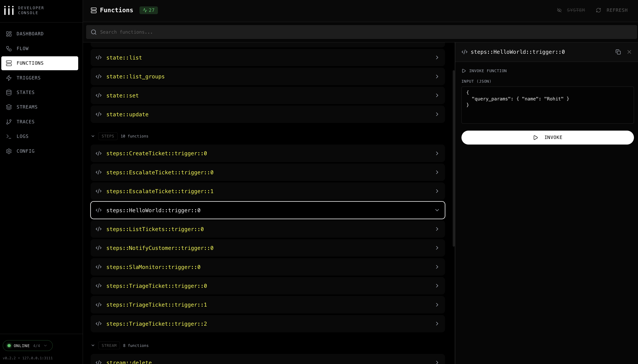638x364 pixels.
Task: Go to the Logs section
Action: (x=22, y=136)
